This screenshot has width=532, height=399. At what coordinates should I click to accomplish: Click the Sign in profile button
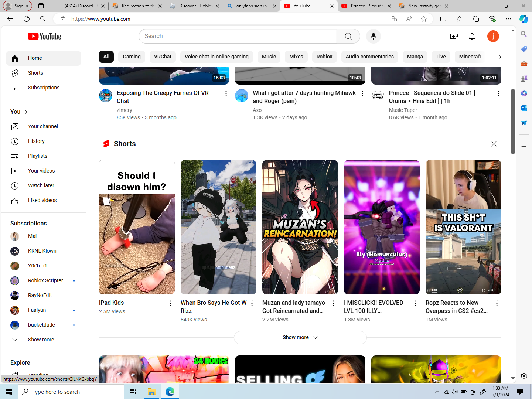tap(17, 6)
